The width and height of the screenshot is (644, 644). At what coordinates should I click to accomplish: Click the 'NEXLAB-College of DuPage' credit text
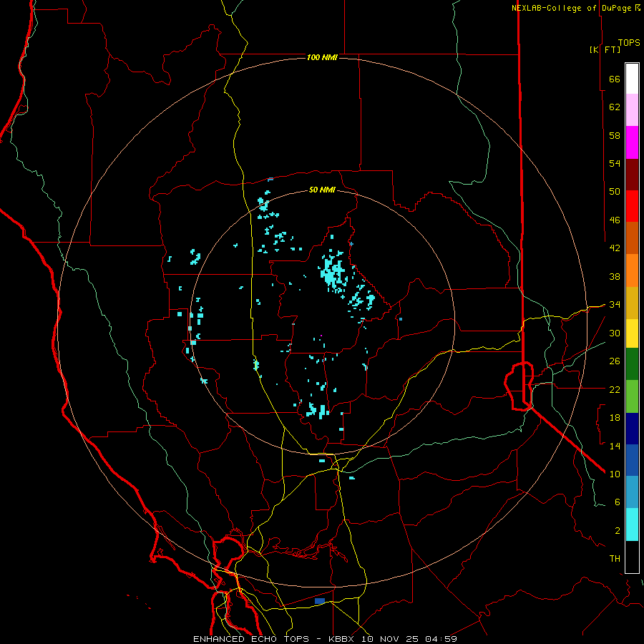[x=572, y=8]
